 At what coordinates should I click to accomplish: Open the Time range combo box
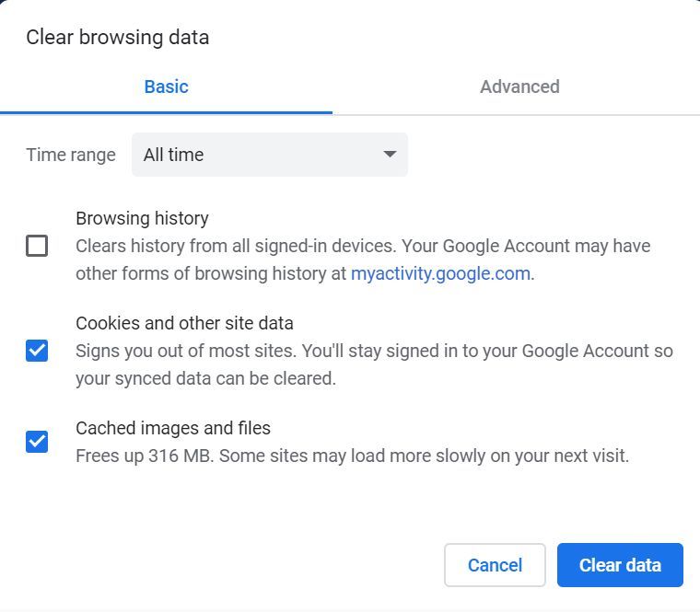(x=270, y=155)
